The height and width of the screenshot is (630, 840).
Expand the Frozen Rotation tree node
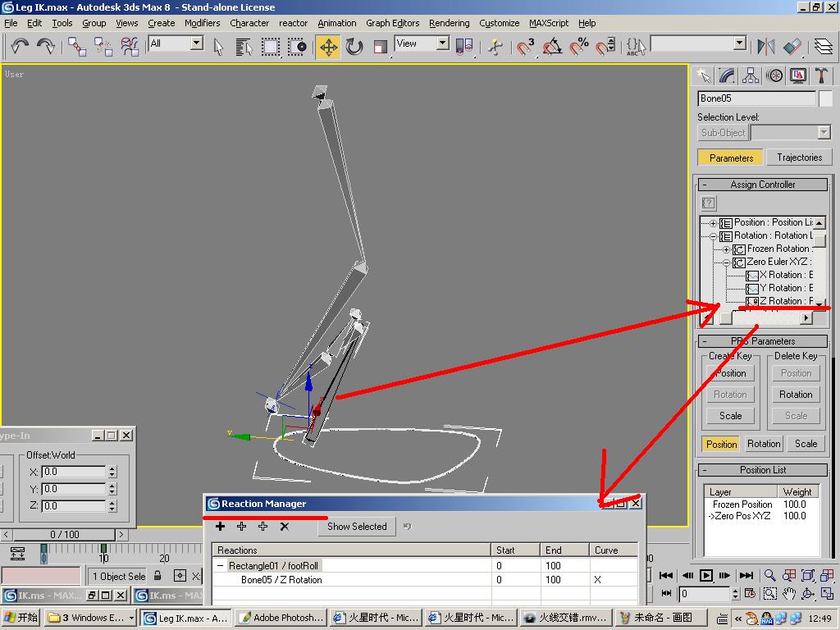click(727, 249)
